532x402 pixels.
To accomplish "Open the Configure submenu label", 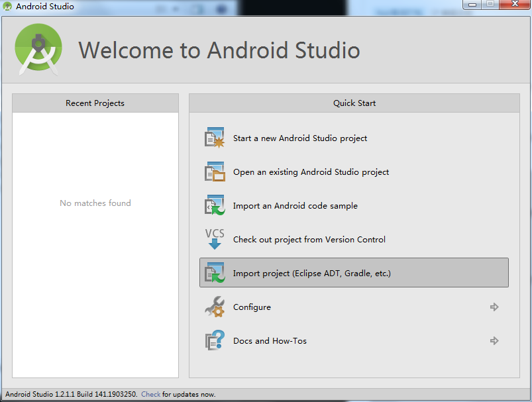I will point(252,307).
